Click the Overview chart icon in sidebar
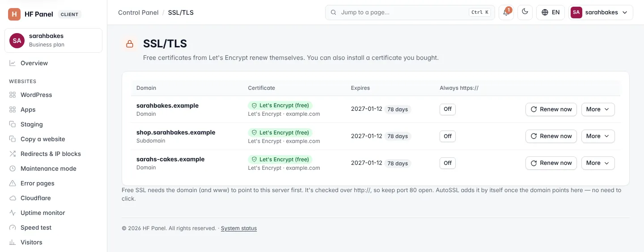The image size is (644, 252). [13, 63]
